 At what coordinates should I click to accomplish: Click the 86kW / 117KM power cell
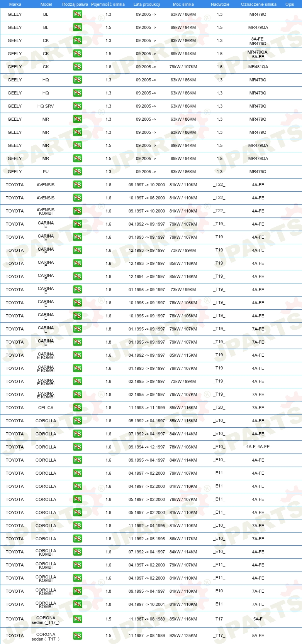coord(183,539)
